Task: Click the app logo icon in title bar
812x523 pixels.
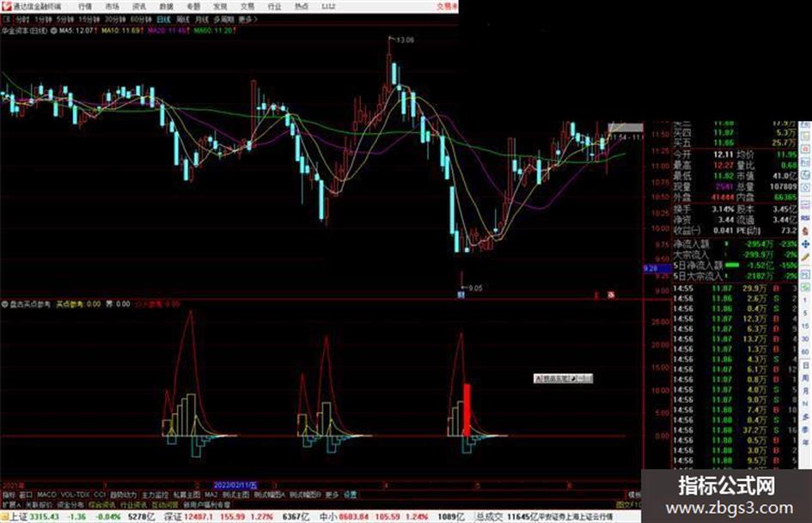Action: [x=6, y=7]
